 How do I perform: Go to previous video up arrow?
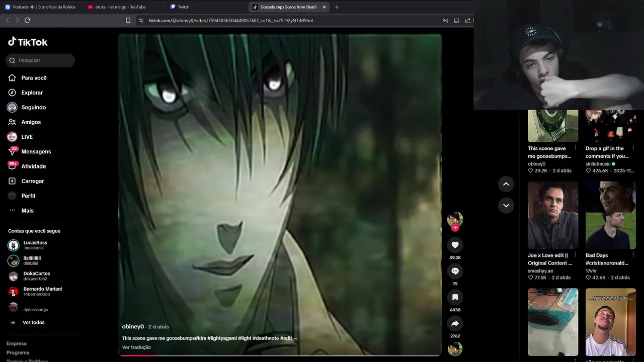[506, 184]
